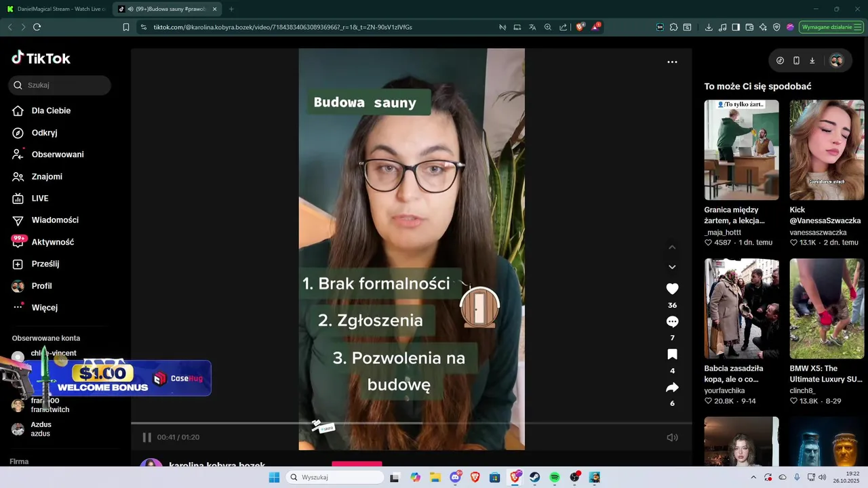Click zoom magnifier icon in address bar
Screen dimensions: 868x488
[x=548, y=27]
